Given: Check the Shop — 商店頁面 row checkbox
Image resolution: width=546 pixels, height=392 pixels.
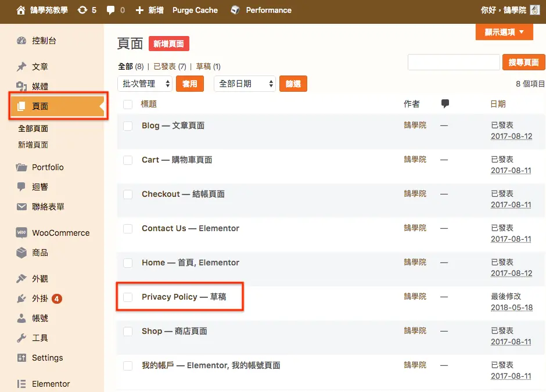Looking at the screenshot, I should tap(128, 332).
